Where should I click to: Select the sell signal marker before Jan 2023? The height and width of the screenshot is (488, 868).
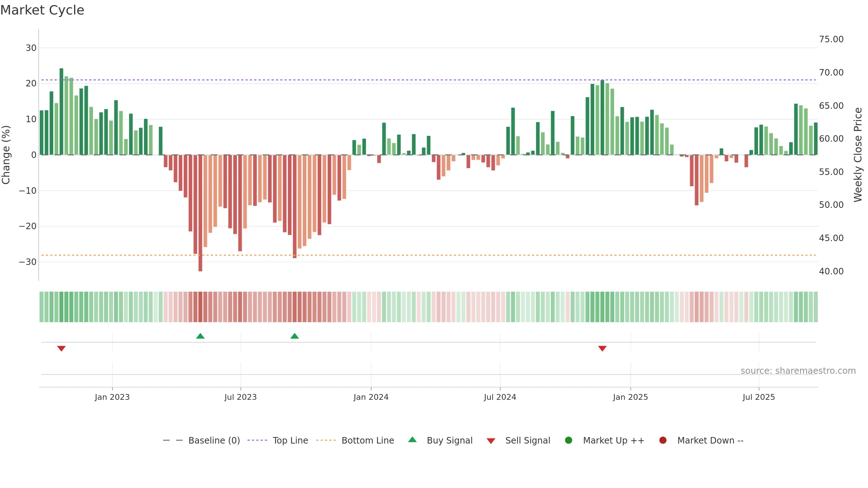pyautogui.click(x=61, y=348)
